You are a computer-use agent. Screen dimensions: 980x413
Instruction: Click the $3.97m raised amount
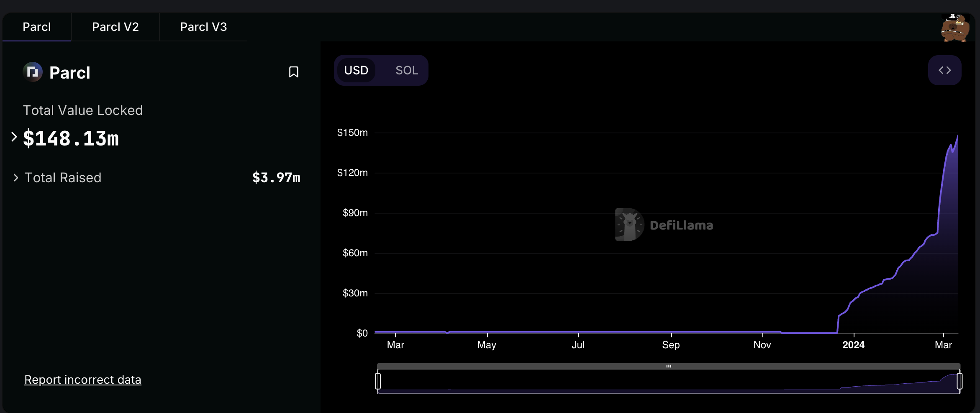(276, 178)
